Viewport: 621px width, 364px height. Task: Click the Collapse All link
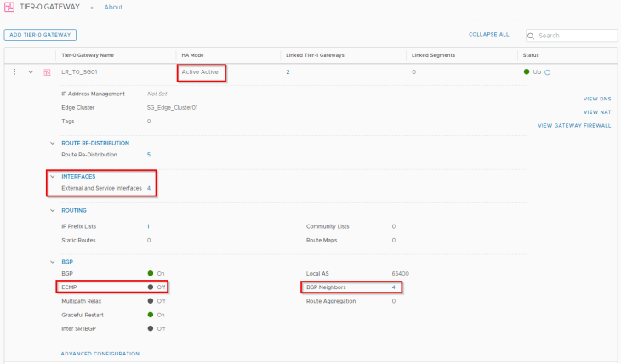[488, 35]
